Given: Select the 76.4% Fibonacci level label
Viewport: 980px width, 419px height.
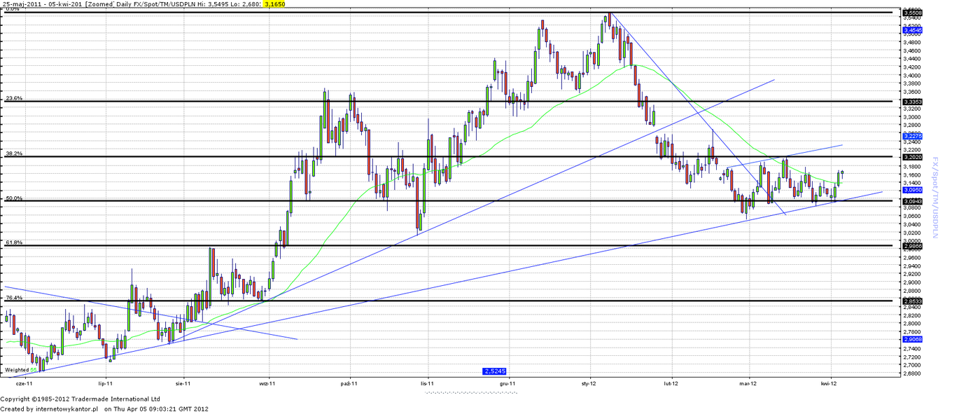Looking at the screenshot, I should click(14, 298).
